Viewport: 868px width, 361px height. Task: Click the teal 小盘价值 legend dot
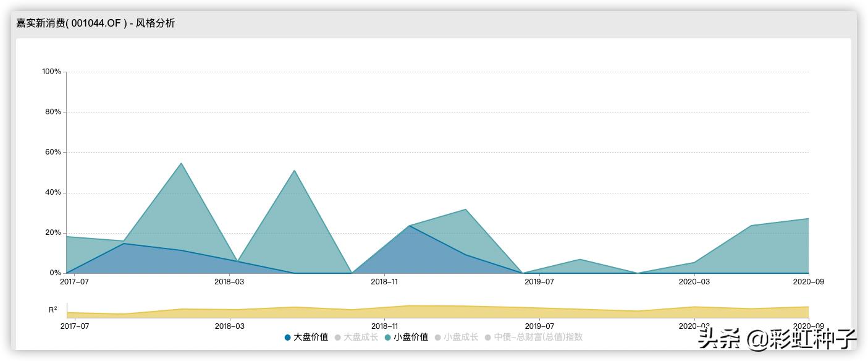tap(388, 338)
